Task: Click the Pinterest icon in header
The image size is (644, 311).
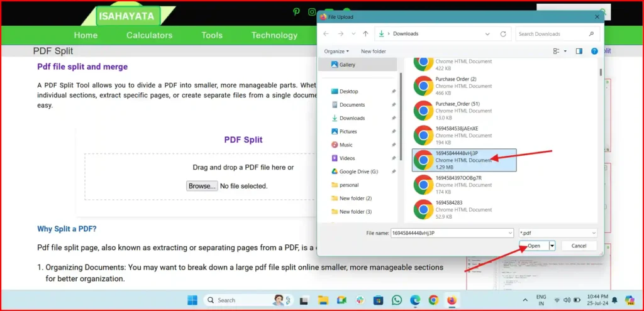Action: click(296, 12)
